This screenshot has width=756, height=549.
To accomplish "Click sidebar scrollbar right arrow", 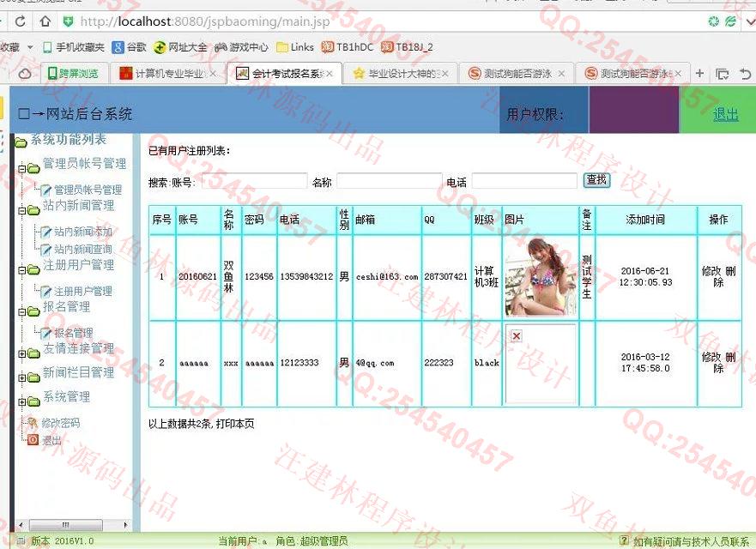I will [125, 524].
